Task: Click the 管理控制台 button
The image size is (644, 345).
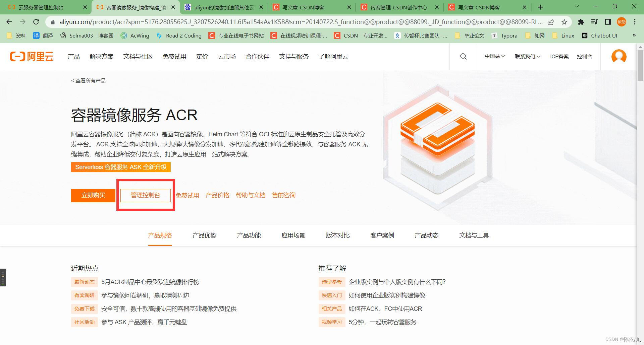Action: coord(146,195)
